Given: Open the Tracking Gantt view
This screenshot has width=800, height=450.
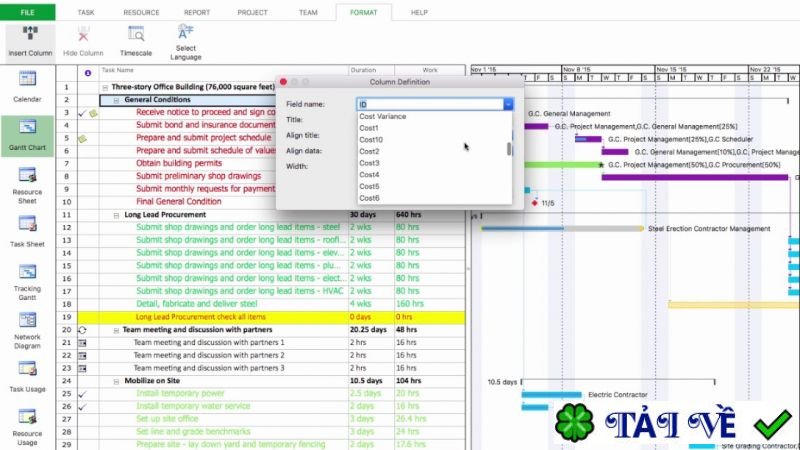Looking at the screenshot, I should (27, 272).
